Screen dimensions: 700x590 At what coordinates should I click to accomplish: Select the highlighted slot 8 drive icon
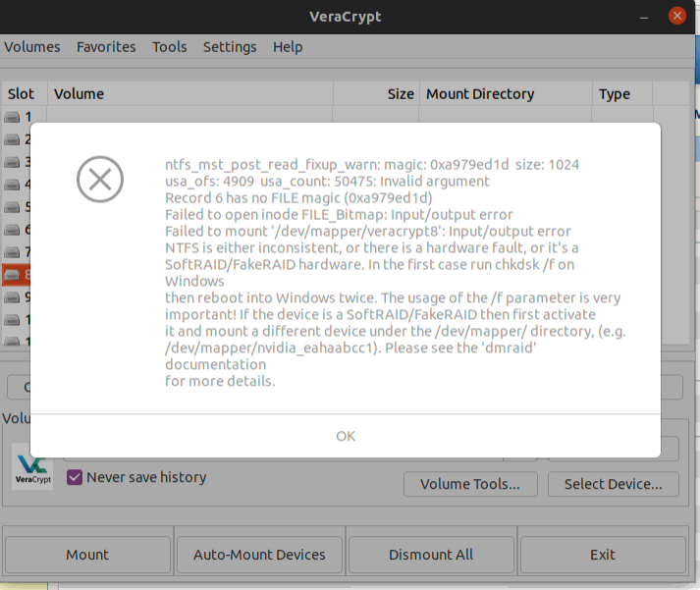tap(12, 275)
